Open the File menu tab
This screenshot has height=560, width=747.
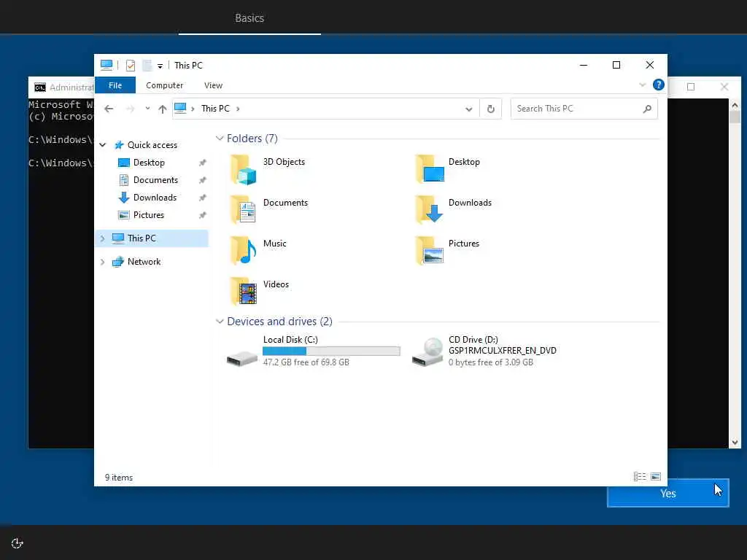(x=115, y=85)
